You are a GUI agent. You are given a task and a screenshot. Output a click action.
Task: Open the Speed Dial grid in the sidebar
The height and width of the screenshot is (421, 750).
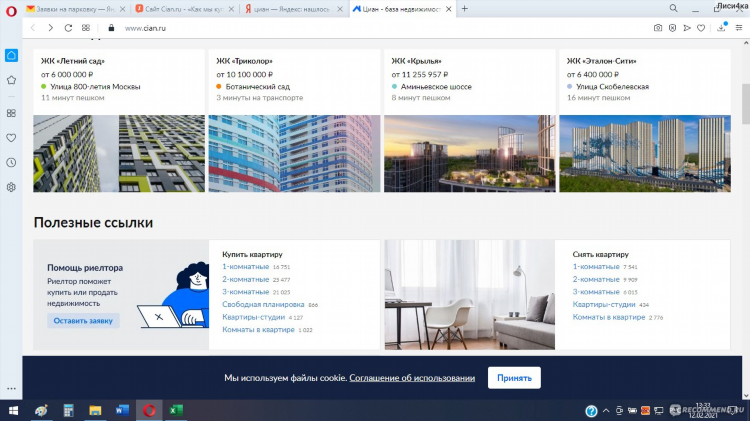(x=11, y=113)
